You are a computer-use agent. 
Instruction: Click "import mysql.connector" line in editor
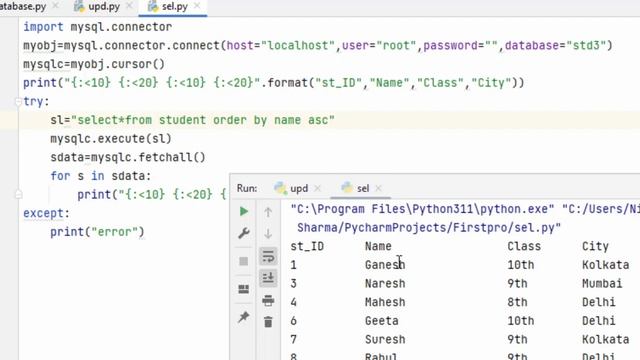coord(98,27)
